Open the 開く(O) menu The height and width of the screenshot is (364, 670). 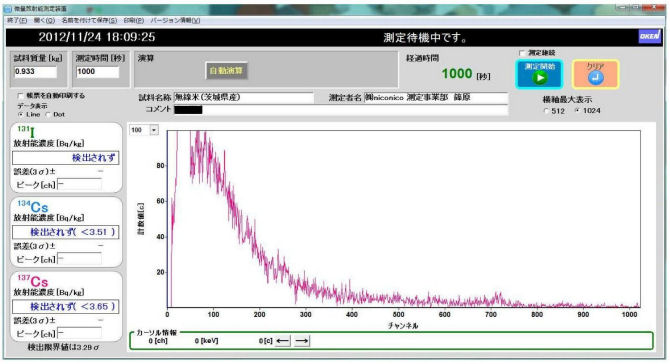(44, 20)
